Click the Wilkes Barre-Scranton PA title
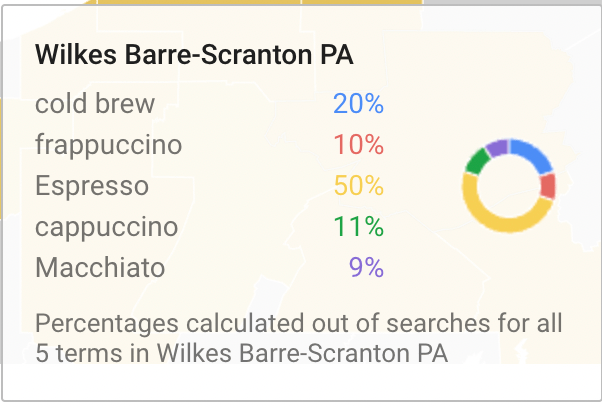 point(194,54)
